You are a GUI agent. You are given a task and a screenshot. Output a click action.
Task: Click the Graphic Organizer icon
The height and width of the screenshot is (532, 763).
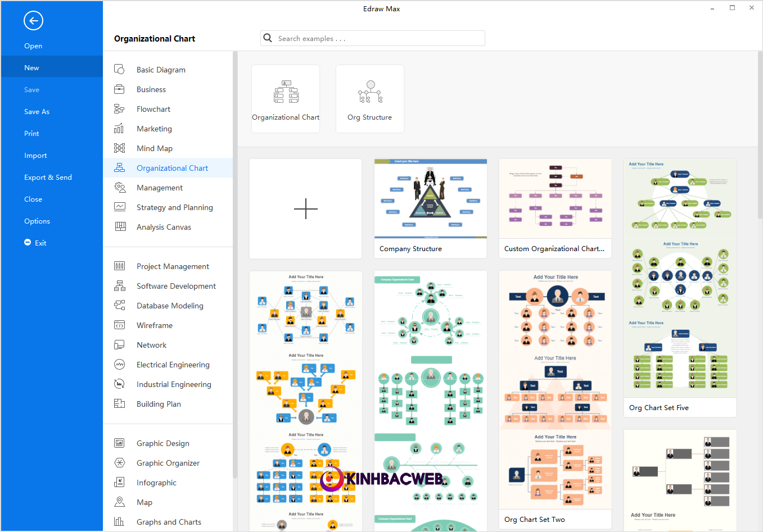pyautogui.click(x=119, y=462)
